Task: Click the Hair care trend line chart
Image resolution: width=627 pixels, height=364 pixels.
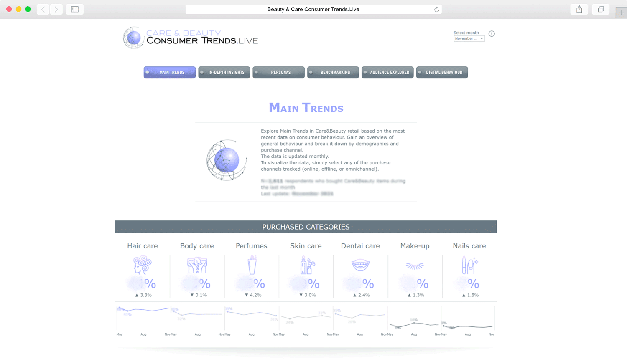Action: pos(143,319)
